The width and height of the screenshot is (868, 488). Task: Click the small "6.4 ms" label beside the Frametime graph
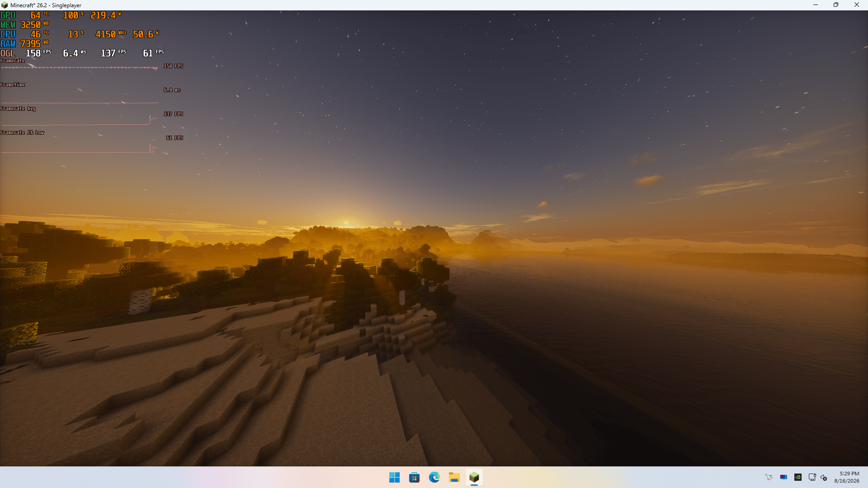pyautogui.click(x=172, y=90)
